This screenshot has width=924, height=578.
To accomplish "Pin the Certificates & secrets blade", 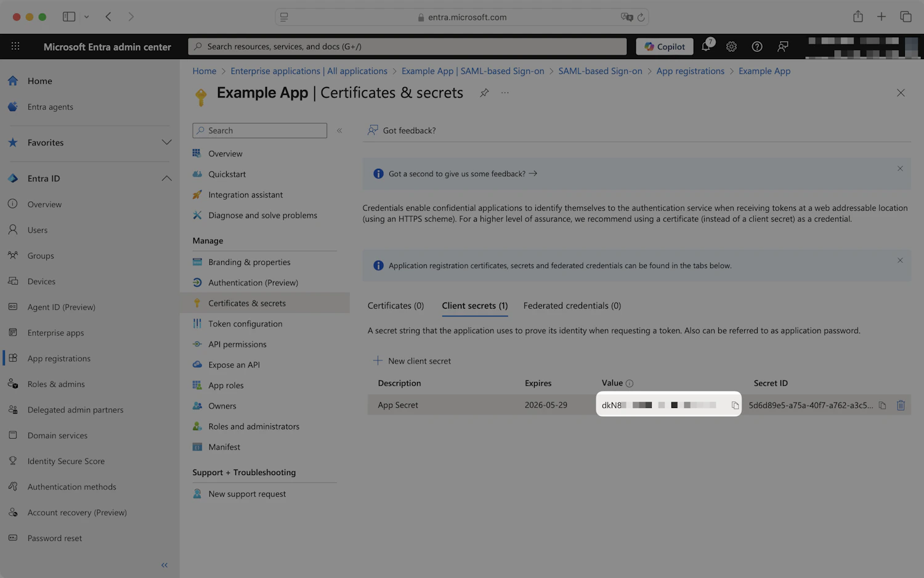I will (484, 92).
